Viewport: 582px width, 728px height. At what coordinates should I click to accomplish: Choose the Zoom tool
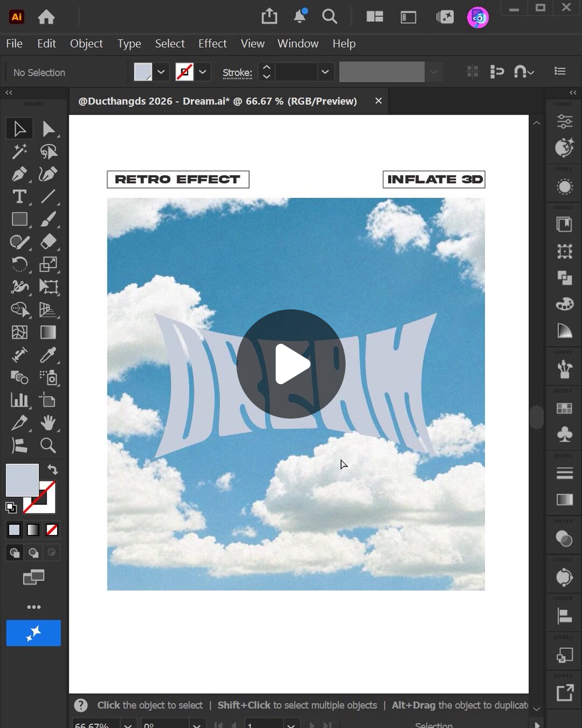tap(48, 446)
